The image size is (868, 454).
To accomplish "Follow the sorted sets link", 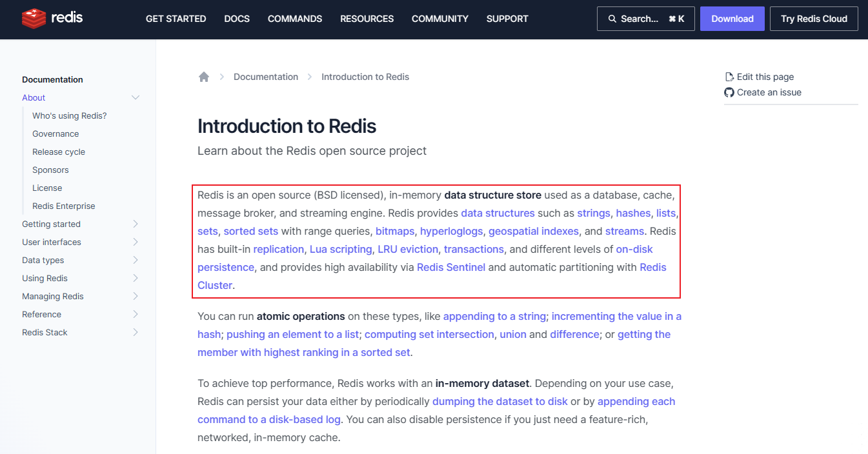I will (x=251, y=231).
